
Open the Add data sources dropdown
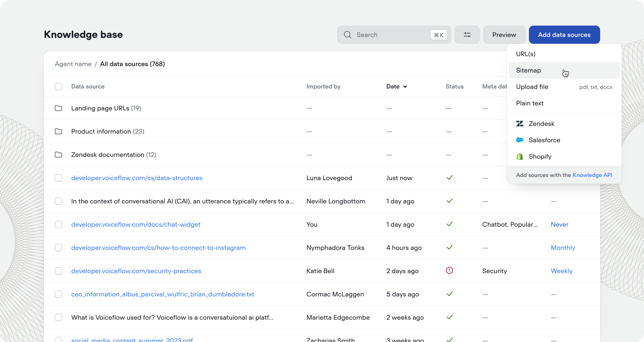pos(564,35)
